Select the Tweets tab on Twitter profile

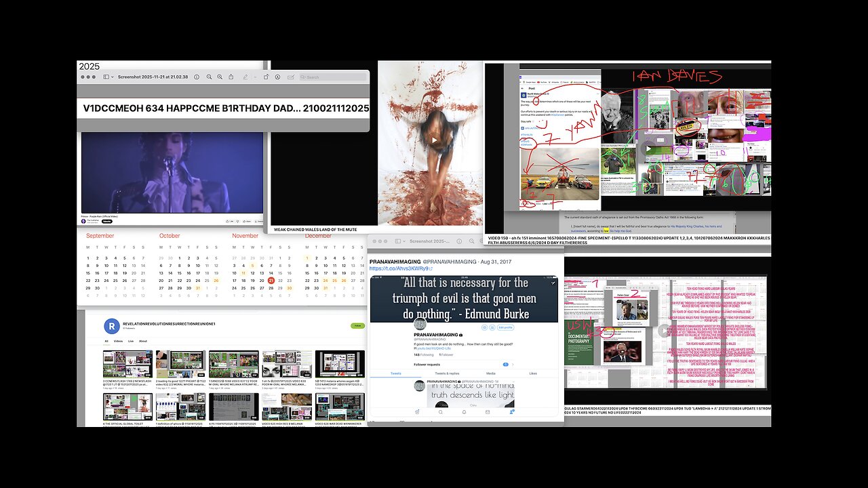click(396, 373)
